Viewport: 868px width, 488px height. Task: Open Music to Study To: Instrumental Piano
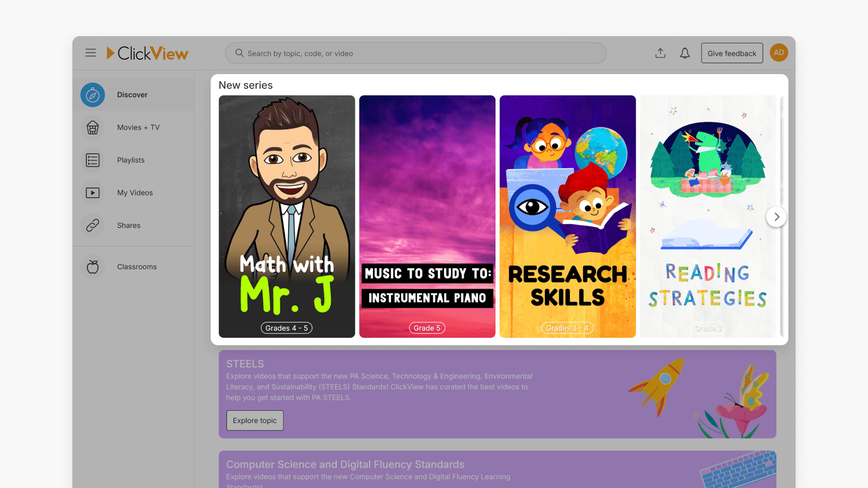(x=427, y=216)
